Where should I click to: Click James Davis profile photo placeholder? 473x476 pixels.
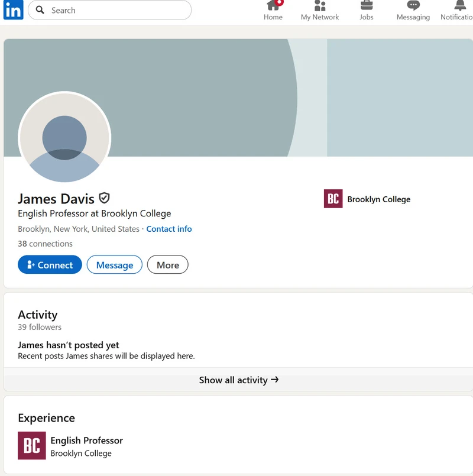point(64,137)
